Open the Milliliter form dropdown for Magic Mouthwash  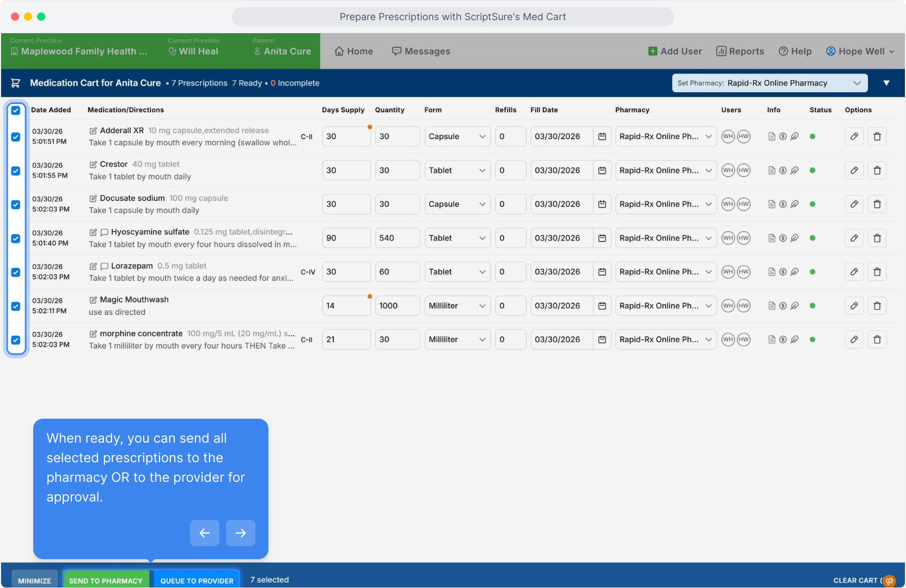click(x=457, y=305)
